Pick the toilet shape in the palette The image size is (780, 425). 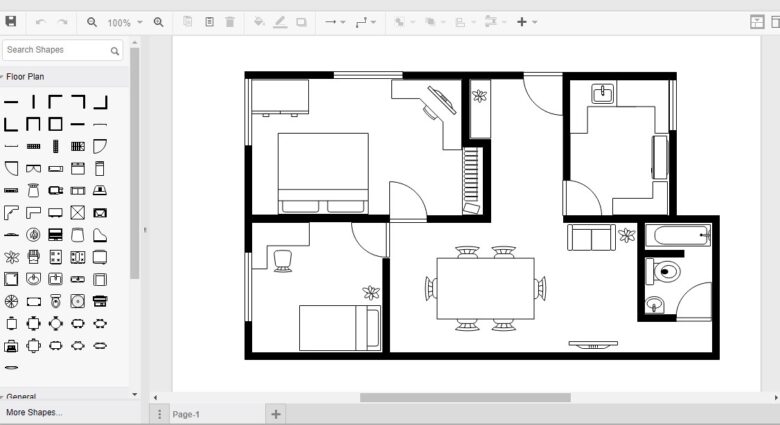tap(55, 301)
